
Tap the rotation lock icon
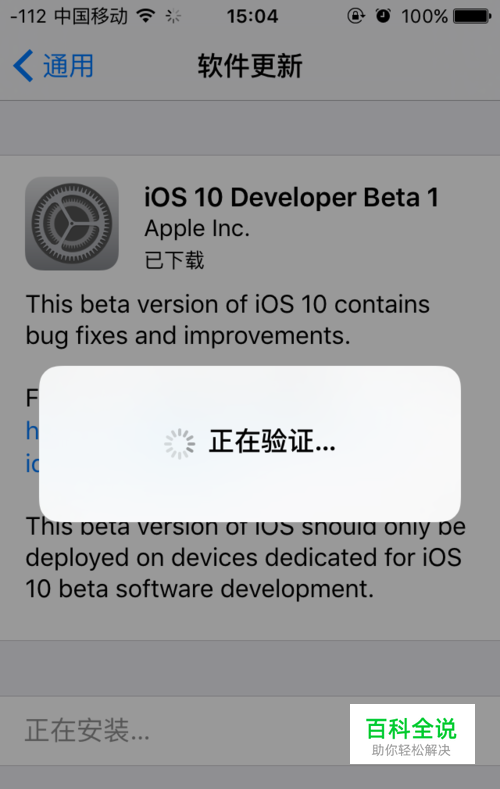[x=356, y=17]
